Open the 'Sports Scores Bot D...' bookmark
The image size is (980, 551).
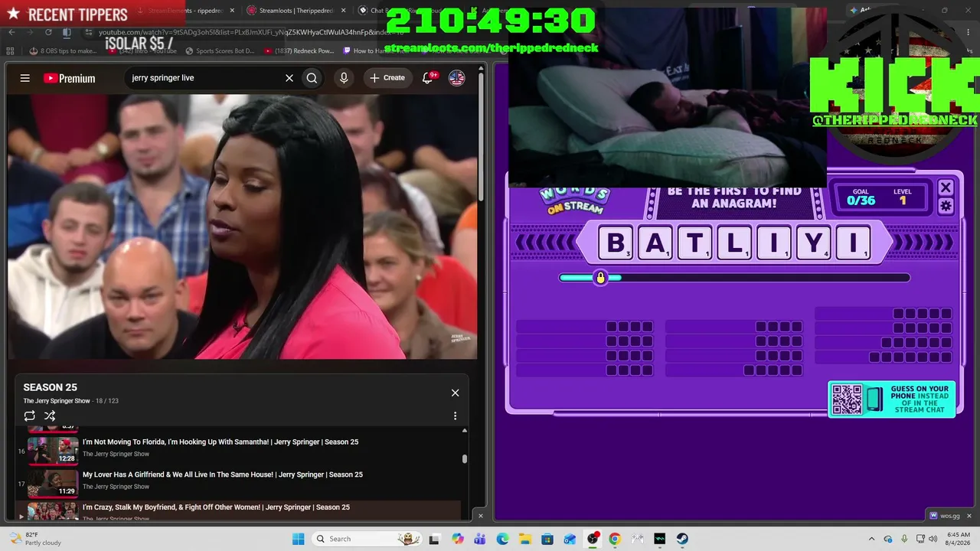pos(220,51)
